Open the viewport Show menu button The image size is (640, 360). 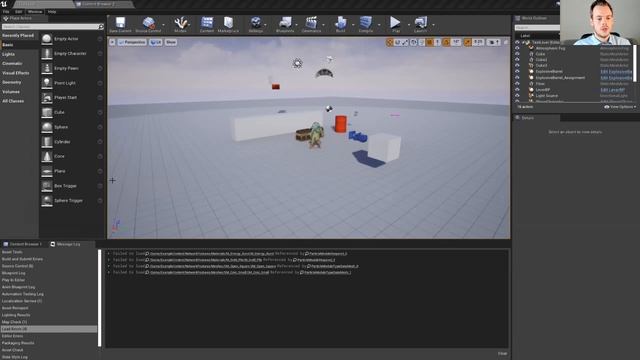tap(171, 42)
